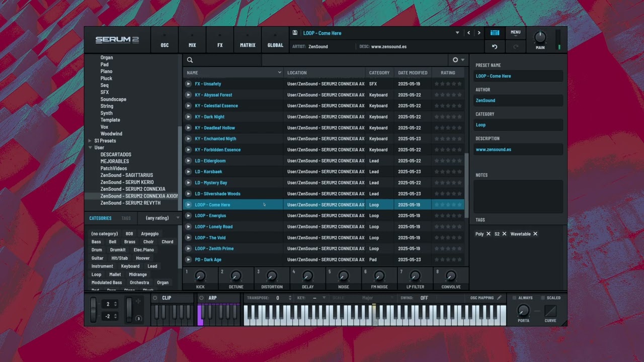Preview the LOOP - The Void preset
Viewport: 644px width, 362px height.
(188, 238)
